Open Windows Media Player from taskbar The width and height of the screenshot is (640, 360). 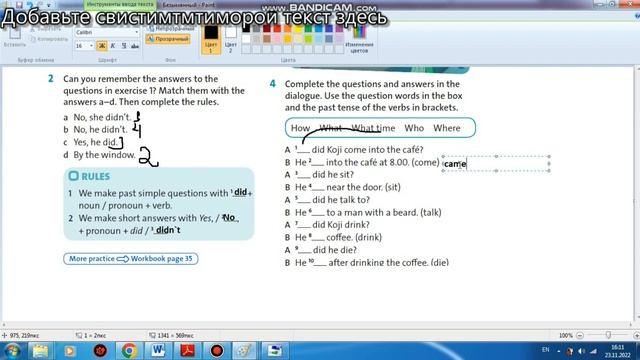[x=70, y=351]
